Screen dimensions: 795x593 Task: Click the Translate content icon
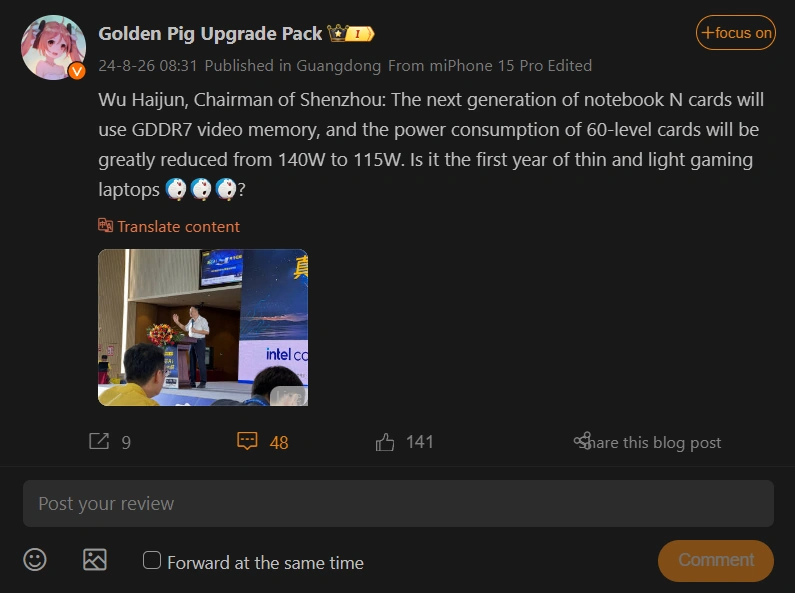(106, 226)
